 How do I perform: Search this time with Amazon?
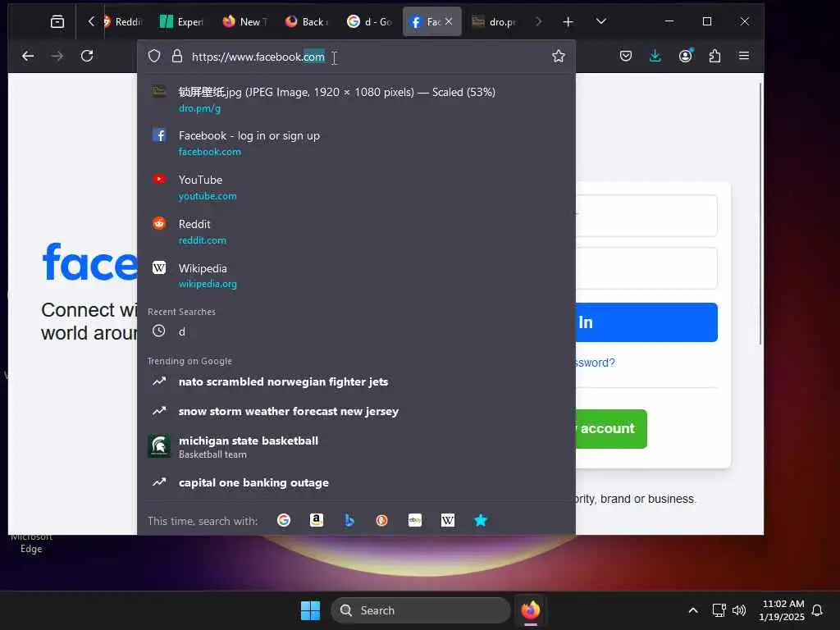pyautogui.click(x=317, y=520)
